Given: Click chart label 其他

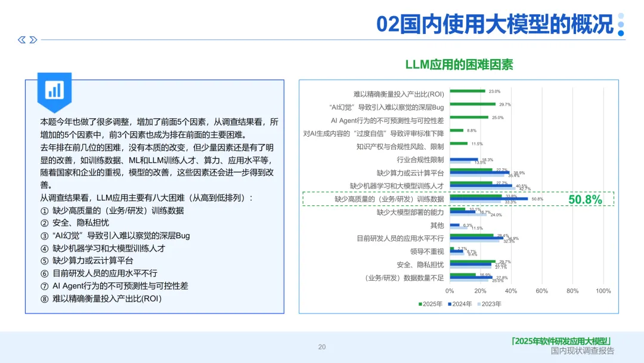Looking at the screenshot, I should [x=437, y=225].
